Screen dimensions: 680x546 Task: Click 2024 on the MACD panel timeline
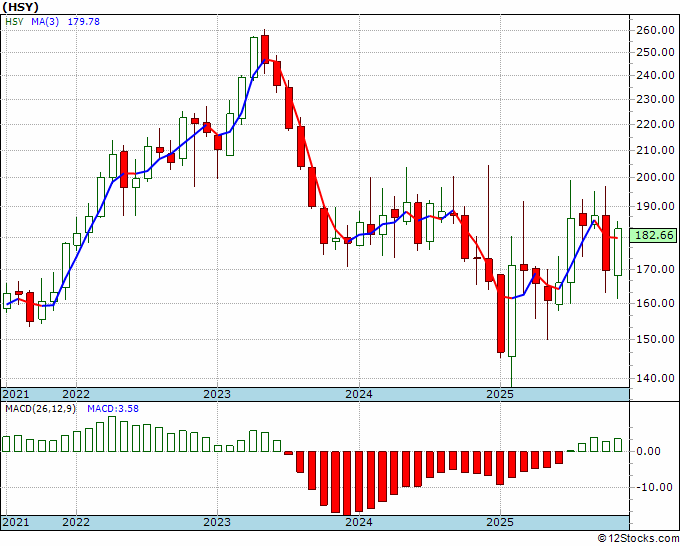[x=359, y=522]
